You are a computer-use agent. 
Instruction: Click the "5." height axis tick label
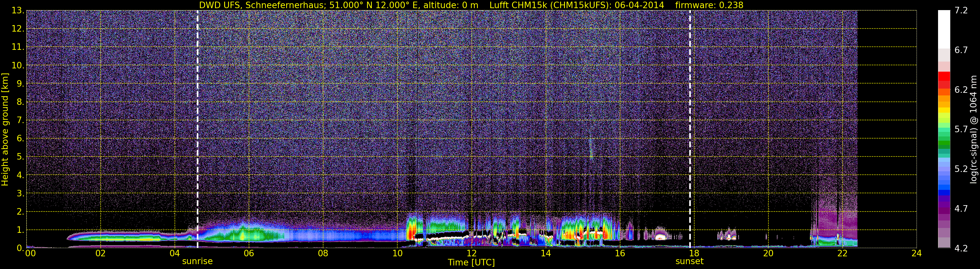pyautogui.click(x=20, y=157)
